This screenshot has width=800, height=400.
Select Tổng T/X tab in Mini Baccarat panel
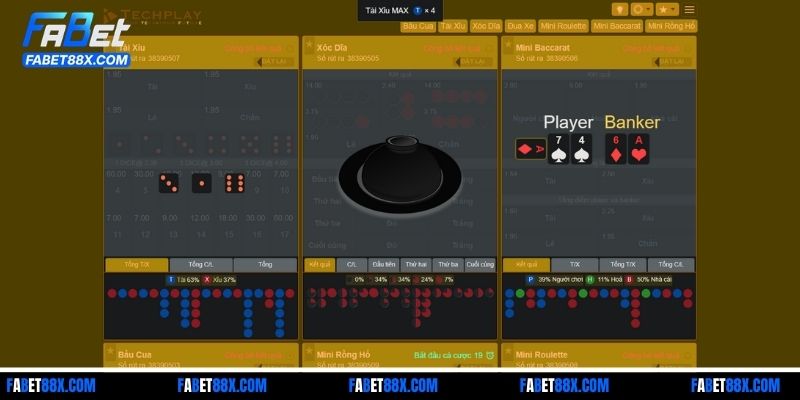click(x=623, y=265)
